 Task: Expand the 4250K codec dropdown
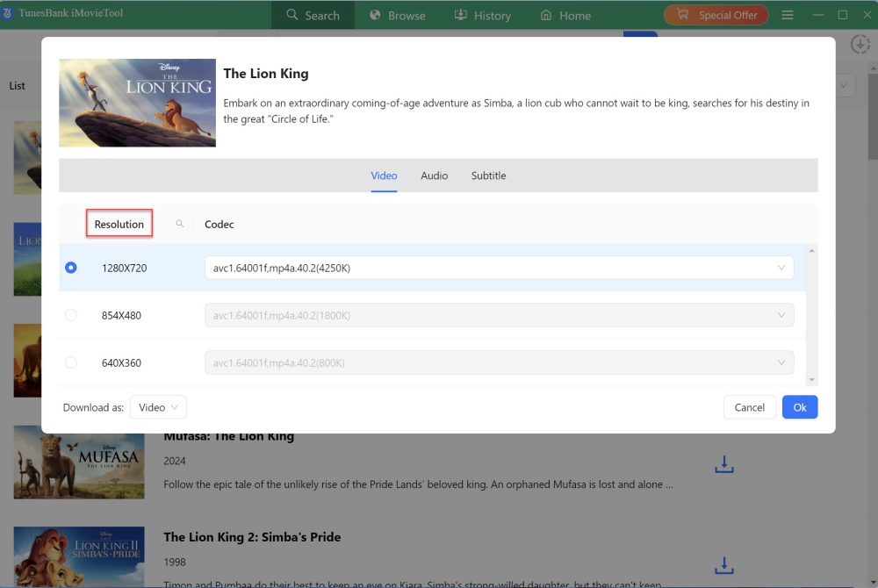pos(499,268)
